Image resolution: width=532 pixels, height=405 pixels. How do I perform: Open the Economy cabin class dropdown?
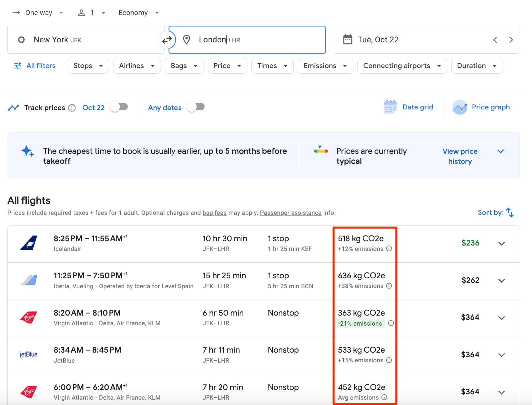click(x=139, y=13)
